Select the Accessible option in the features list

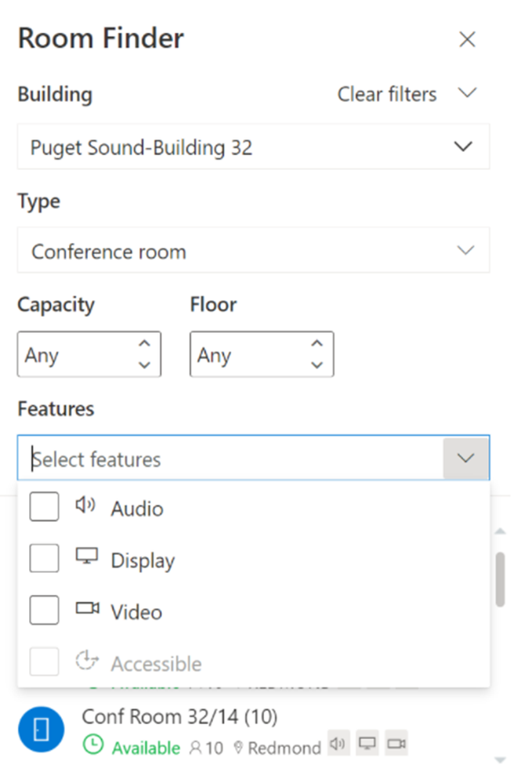click(x=156, y=664)
